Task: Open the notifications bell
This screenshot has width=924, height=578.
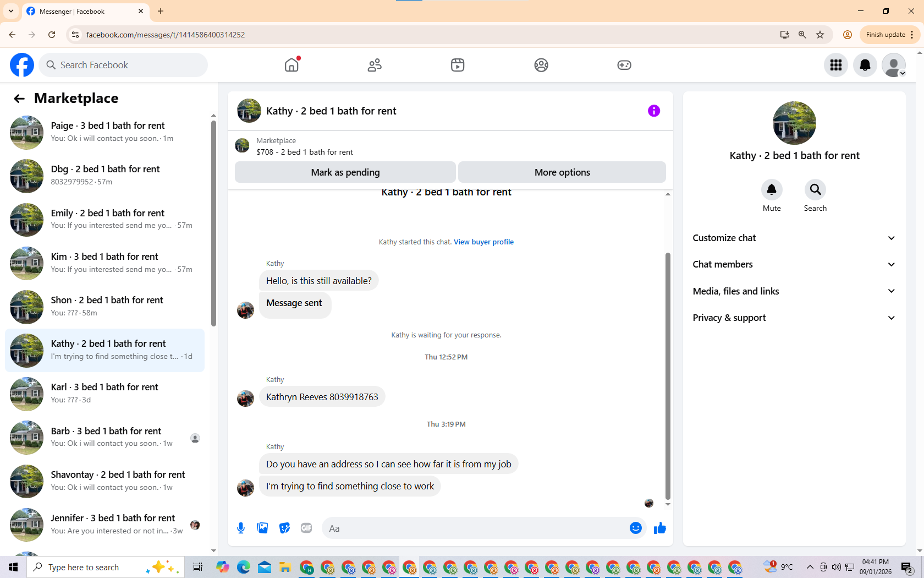Action: [865, 65]
